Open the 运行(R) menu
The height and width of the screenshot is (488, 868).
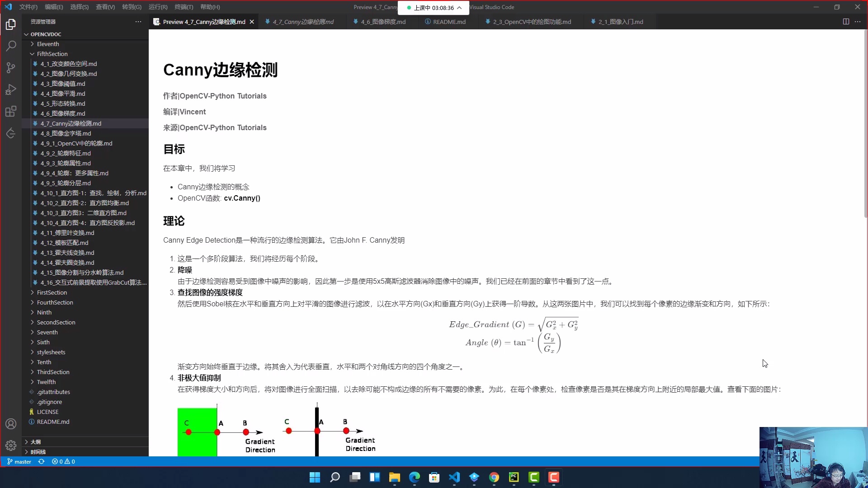pyautogui.click(x=157, y=7)
